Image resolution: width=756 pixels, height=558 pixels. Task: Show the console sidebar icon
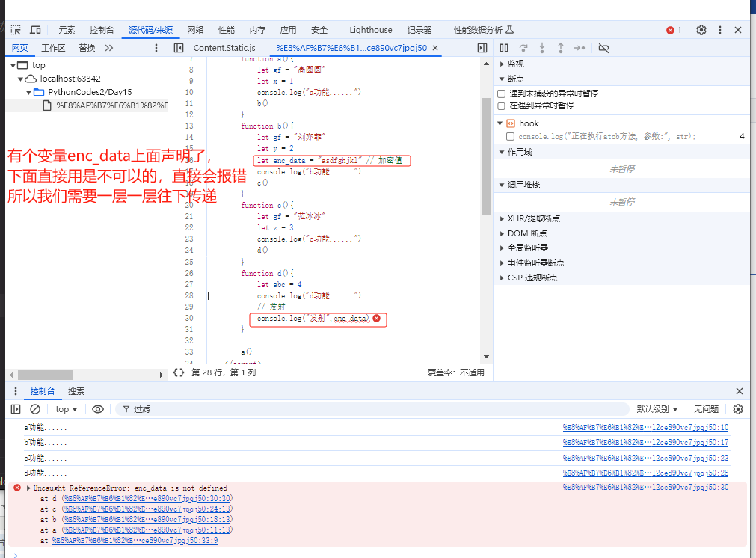point(16,409)
